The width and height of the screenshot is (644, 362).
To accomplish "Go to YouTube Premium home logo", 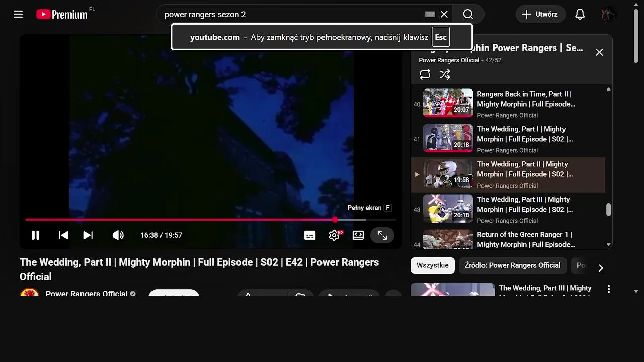I will tap(62, 14).
